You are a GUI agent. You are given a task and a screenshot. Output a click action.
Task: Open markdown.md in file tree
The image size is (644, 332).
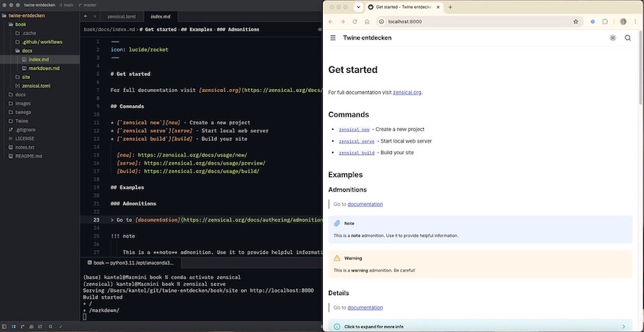click(x=40, y=68)
